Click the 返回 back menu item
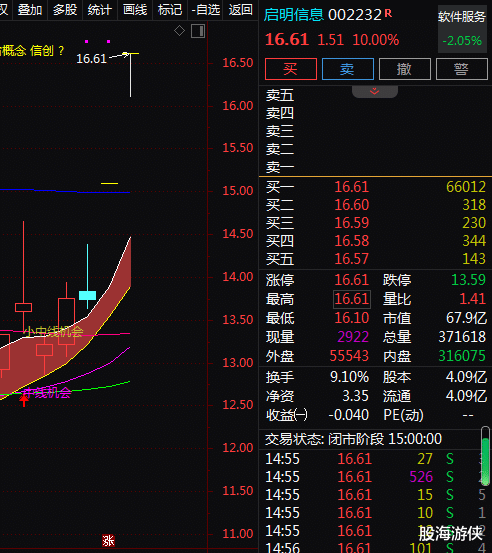This screenshot has width=492, height=553. tap(241, 10)
